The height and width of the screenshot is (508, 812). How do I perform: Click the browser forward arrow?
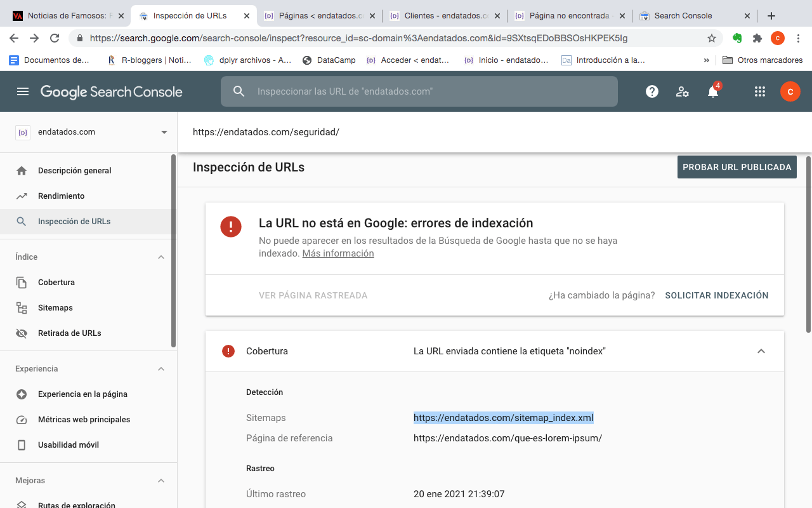click(x=34, y=38)
